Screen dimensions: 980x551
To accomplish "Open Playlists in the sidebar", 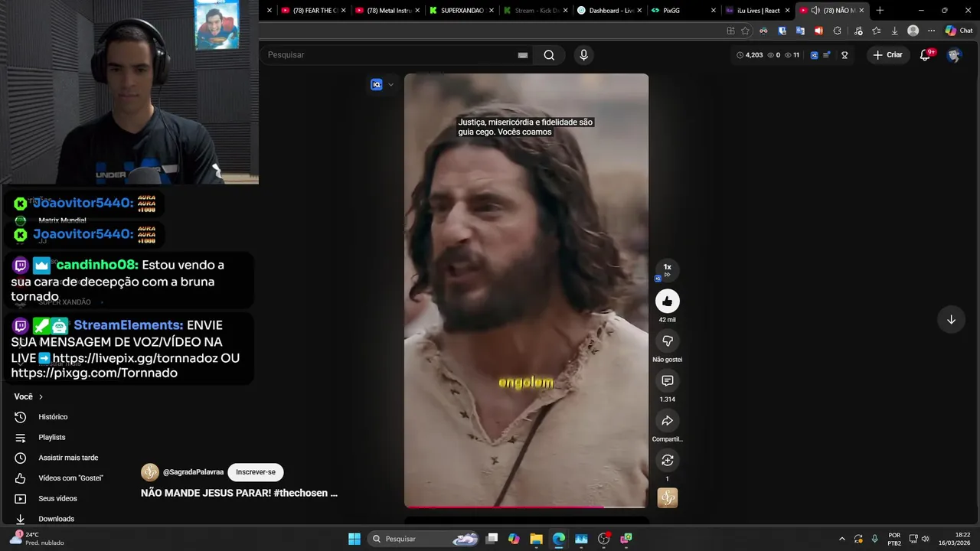I will coord(52,437).
